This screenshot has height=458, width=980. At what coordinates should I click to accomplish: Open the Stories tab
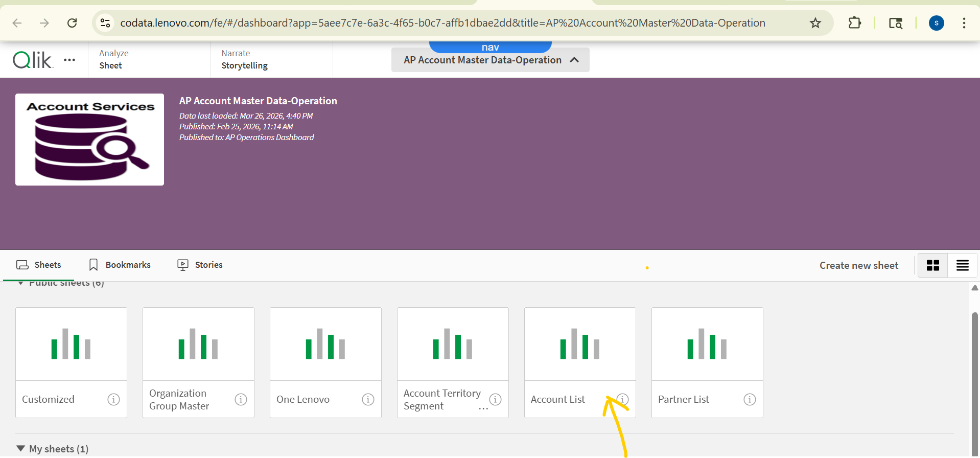tap(200, 265)
